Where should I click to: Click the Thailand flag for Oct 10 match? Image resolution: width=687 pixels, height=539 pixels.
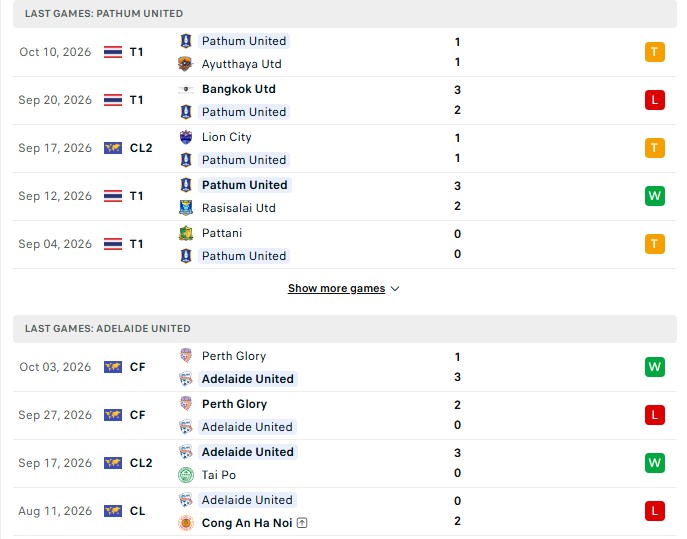[113, 52]
